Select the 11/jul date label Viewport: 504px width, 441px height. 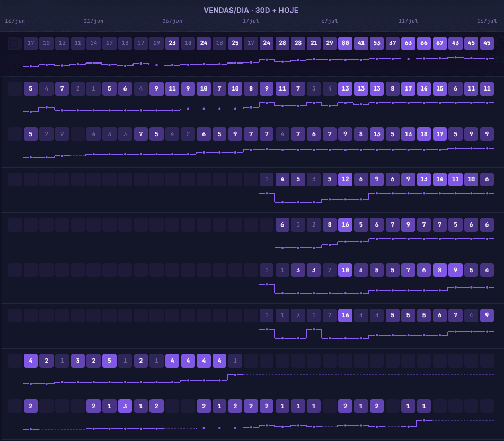pyautogui.click(x=408, y=21)
